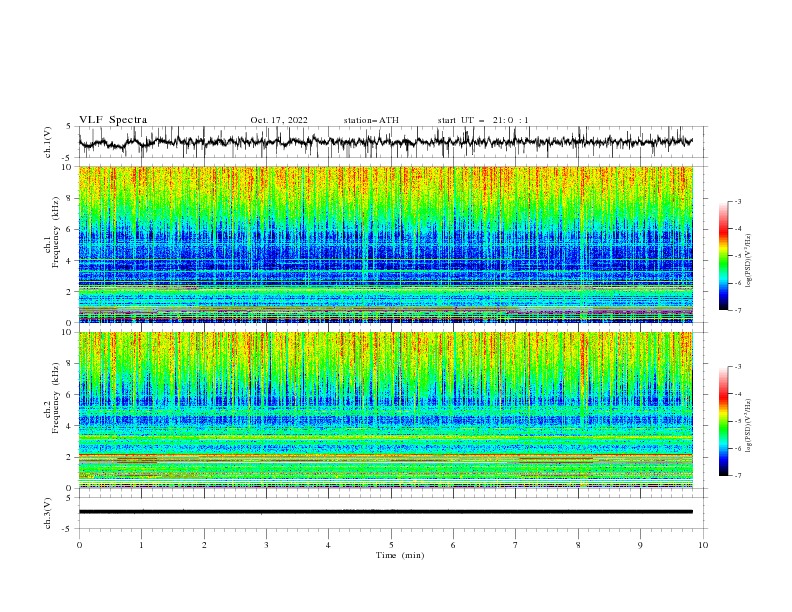This screenshot has height=612, width=792.
Task: Click the "-3" tick on the ch.2 colorbar
Action: tap(738, 367)
